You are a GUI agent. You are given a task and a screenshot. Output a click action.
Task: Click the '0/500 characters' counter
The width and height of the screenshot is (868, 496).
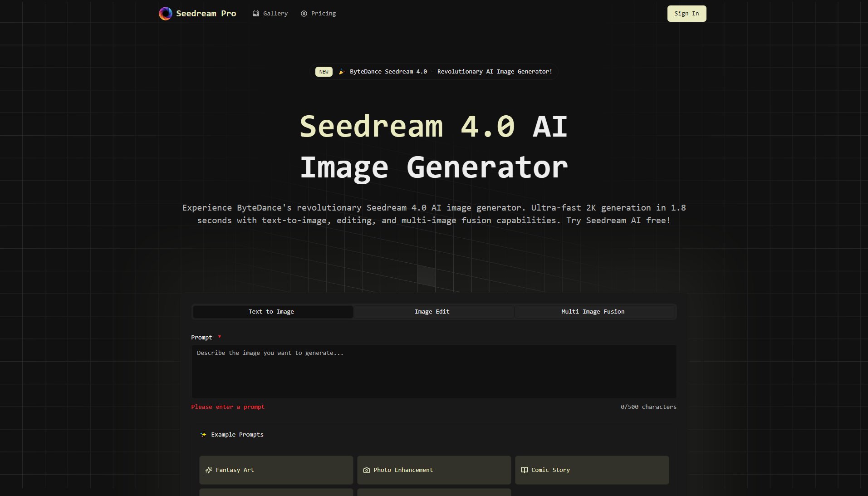648,407
